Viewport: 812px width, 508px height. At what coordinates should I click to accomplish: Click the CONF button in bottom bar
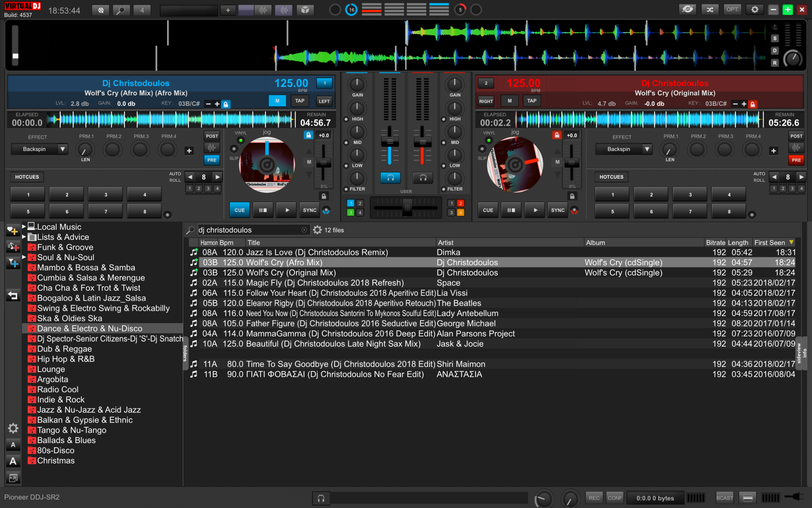tap(615, 498)
